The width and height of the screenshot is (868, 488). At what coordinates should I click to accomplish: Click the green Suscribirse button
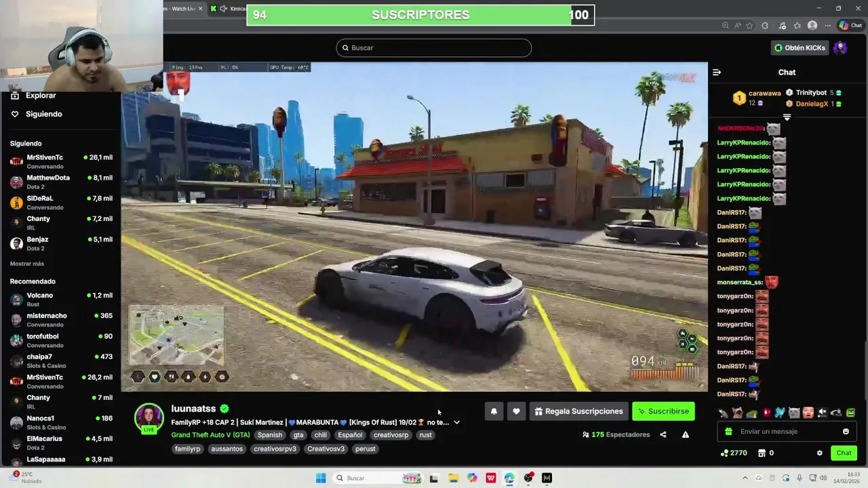[663, 411]
